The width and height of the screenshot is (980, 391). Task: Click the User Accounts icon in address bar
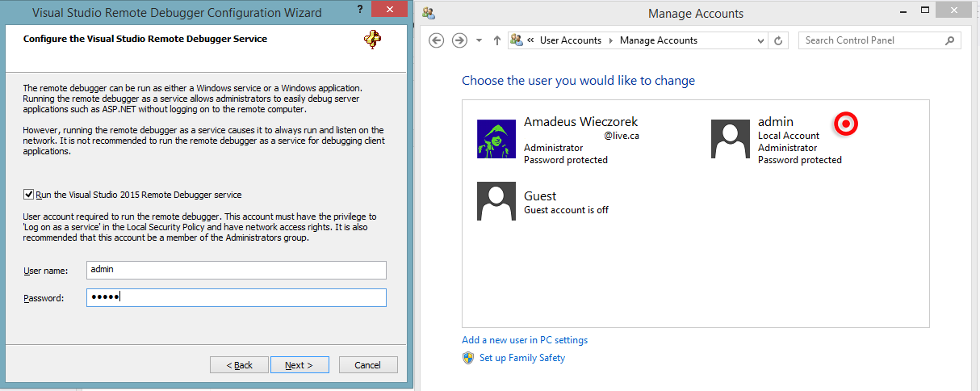point(517,40)
